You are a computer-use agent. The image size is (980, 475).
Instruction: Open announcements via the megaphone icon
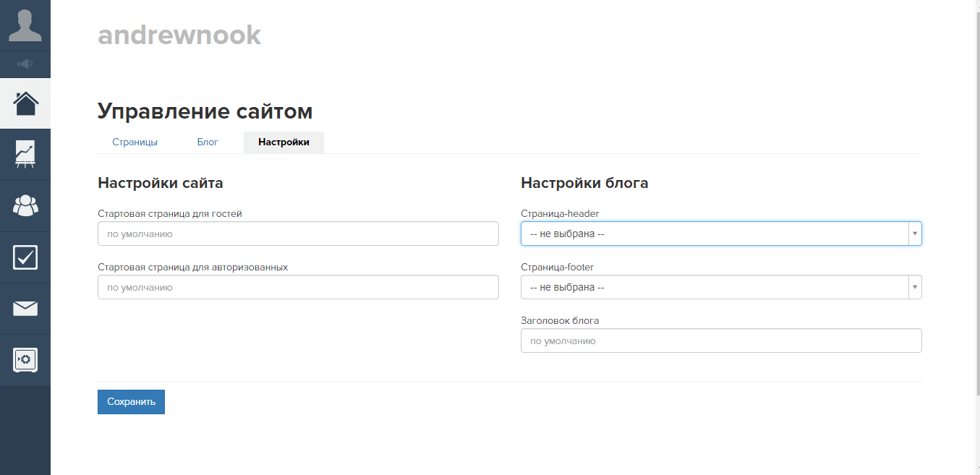25,64
